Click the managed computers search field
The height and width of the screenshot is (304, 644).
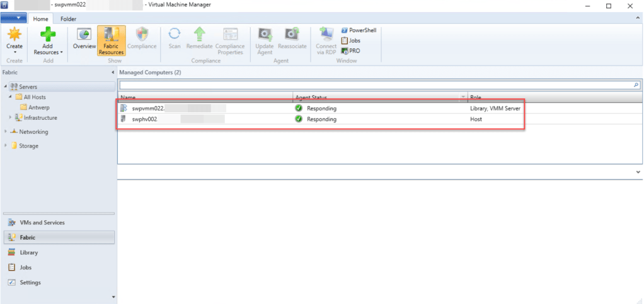(375, 85)
